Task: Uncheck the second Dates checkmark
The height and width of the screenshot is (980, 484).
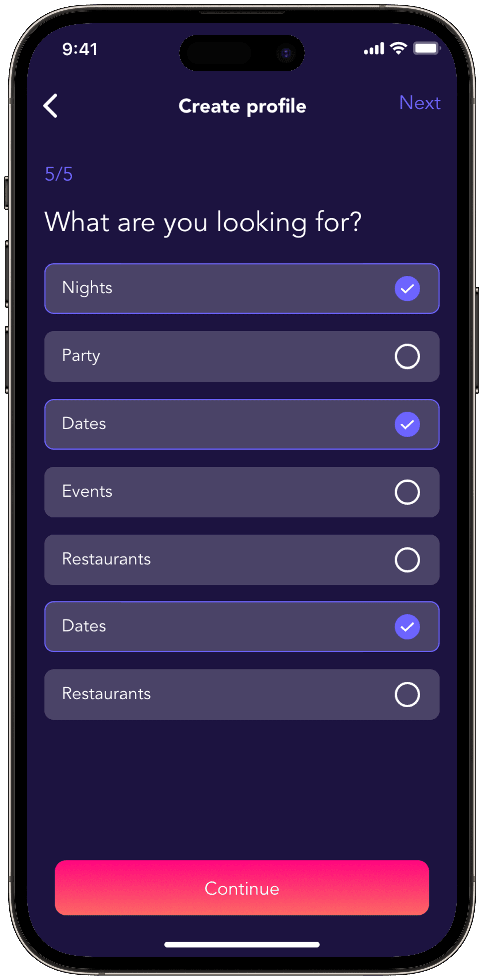Action: [x=407, y=627]
